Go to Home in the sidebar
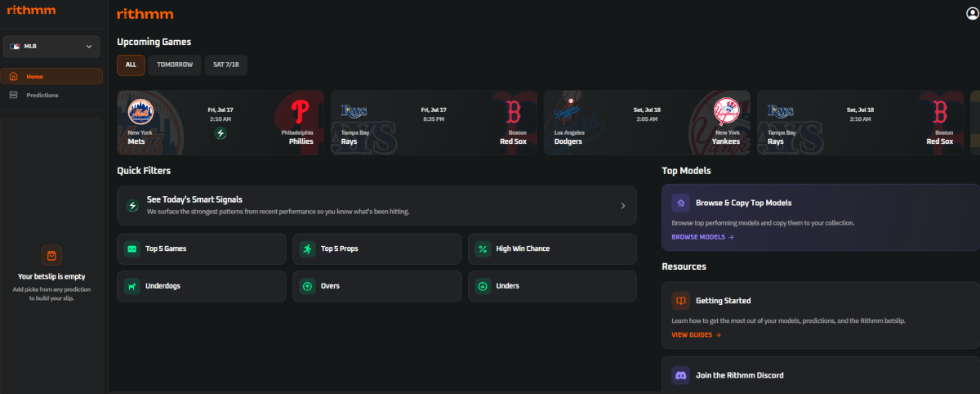The width and height of the screenshot is (980, 394). click(52, 77)
